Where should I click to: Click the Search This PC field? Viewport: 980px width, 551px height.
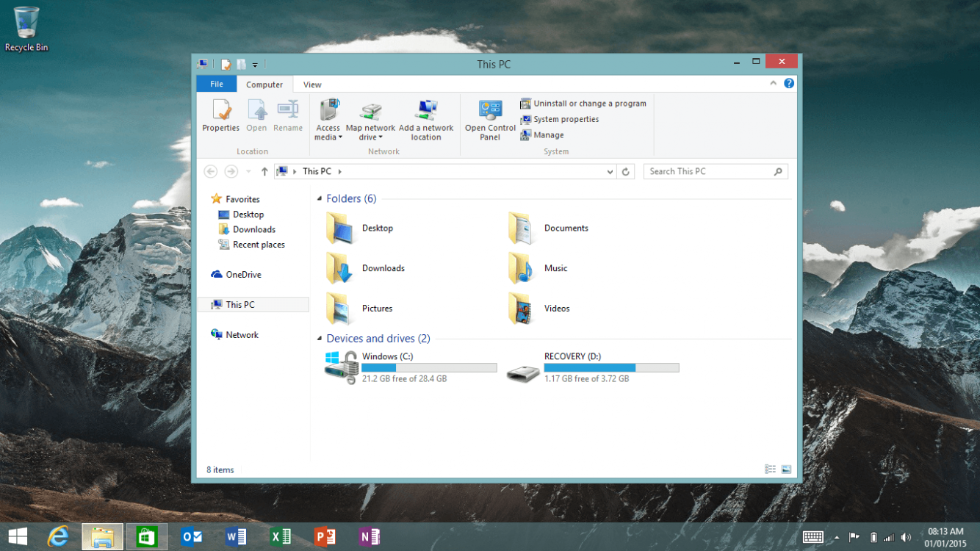click(716, 171)
